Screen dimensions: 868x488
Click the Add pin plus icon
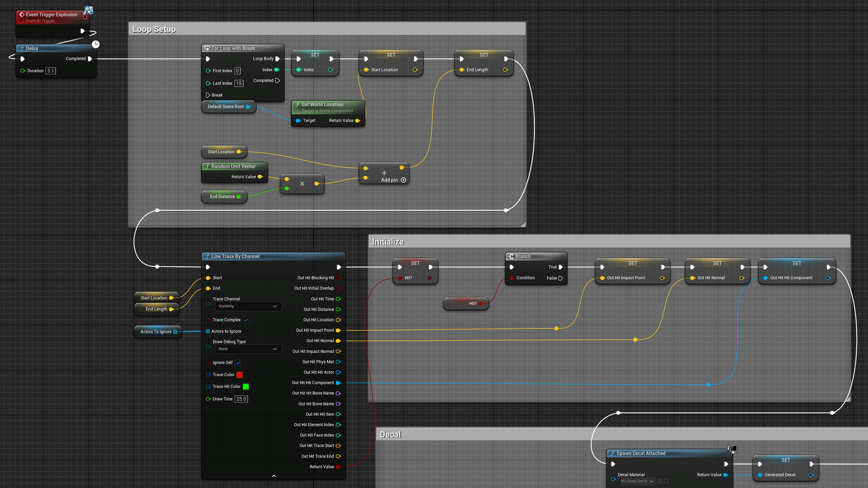pos(403,180)
